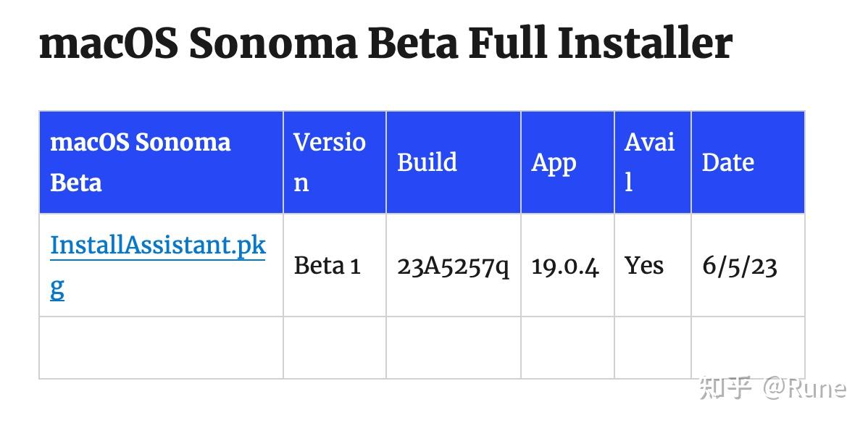Click the Avail column header

[x=649, y=162]
